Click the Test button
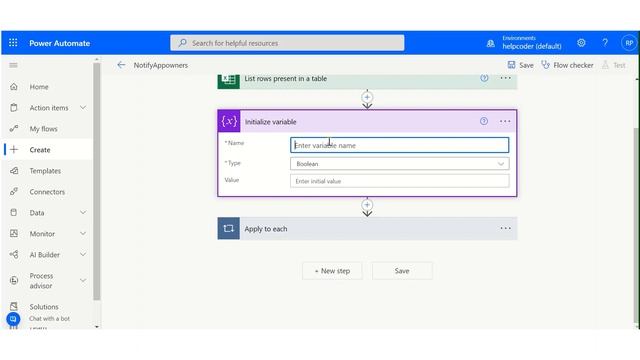The height and width of the screenshot is (360, 640). pyautogui.click(x=614, y=65)
